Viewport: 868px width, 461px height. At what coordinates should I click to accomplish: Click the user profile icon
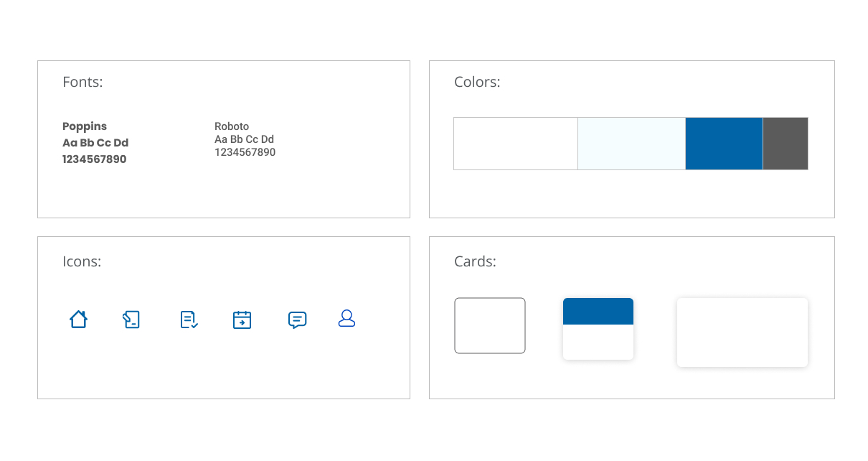346,318
